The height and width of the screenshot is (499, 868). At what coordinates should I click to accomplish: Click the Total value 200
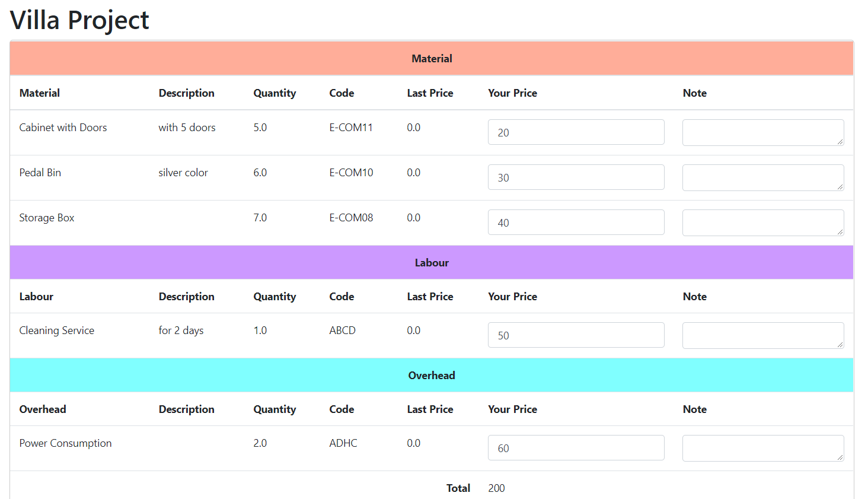(496, 488)
